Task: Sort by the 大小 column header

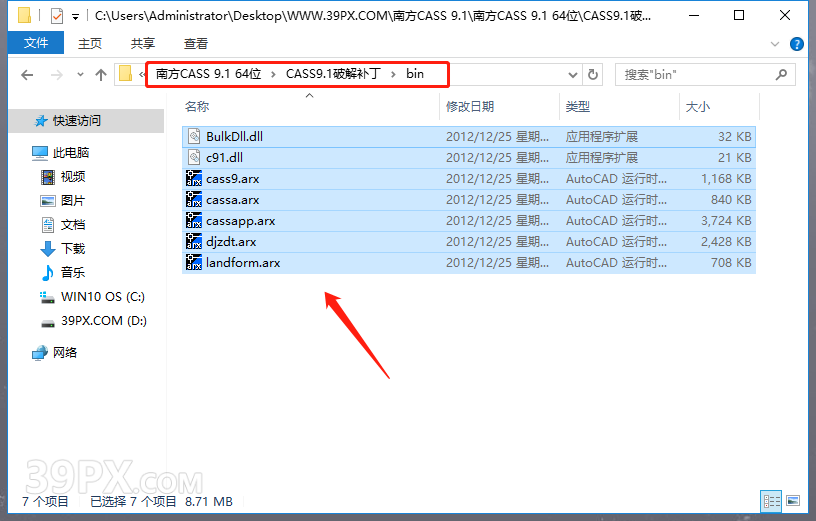Action: coord(697,107)
